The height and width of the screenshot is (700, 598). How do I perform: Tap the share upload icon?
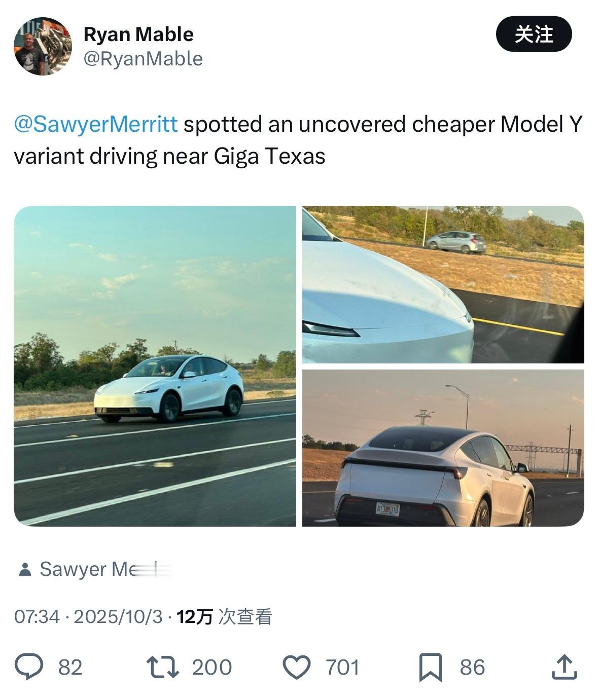(x=564, y=667)
